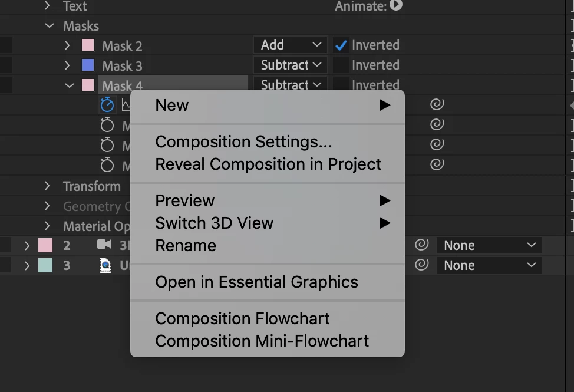The image size is (574, 392).
Task: Click the Composition Flowchart menu entry
Action: tap(242, 319)
